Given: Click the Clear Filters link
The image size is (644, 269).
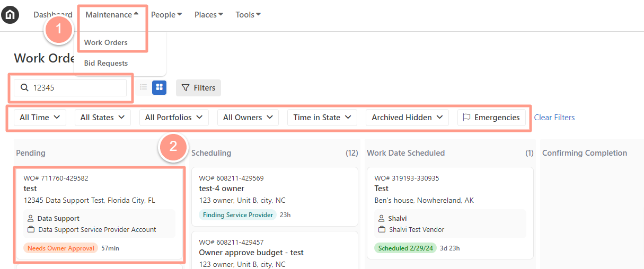Looking at the screenshot, I should (554, 118).
